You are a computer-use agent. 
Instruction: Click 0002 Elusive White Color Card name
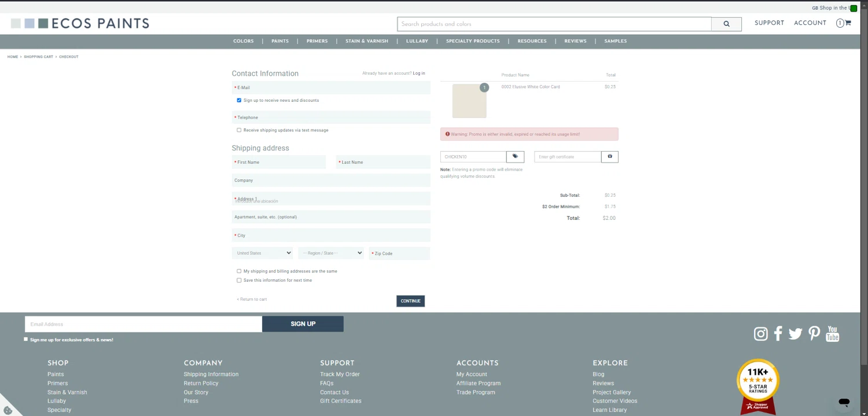tap(531, 87)
